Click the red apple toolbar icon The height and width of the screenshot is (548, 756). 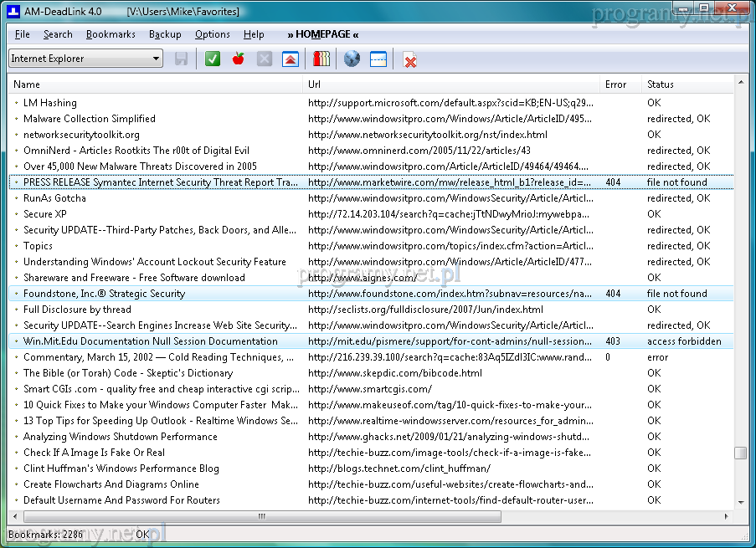(x=239, y=59)
